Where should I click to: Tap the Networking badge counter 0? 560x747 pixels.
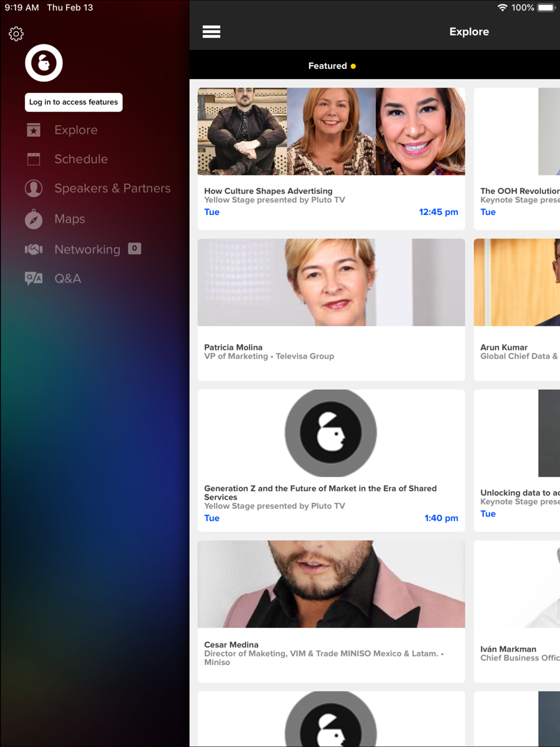tap(134, 248)
